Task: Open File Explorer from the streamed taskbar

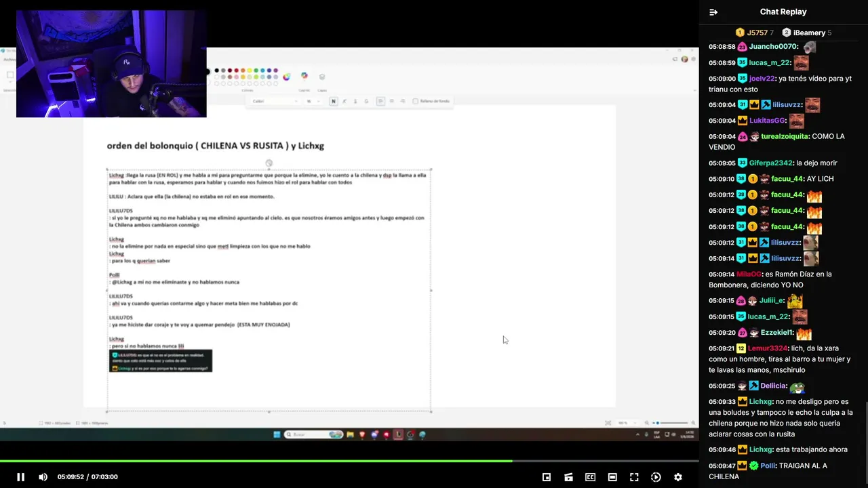Action: coord(351,434)
